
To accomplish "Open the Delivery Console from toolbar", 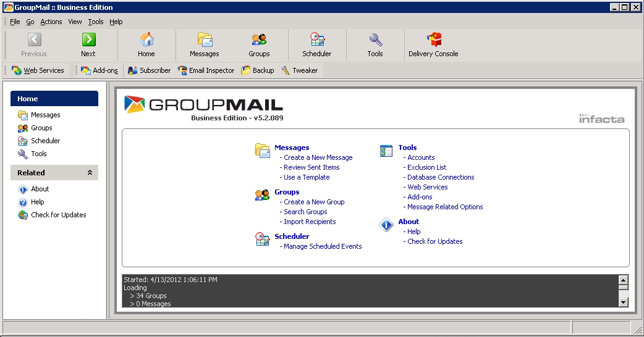I will 433,44.
